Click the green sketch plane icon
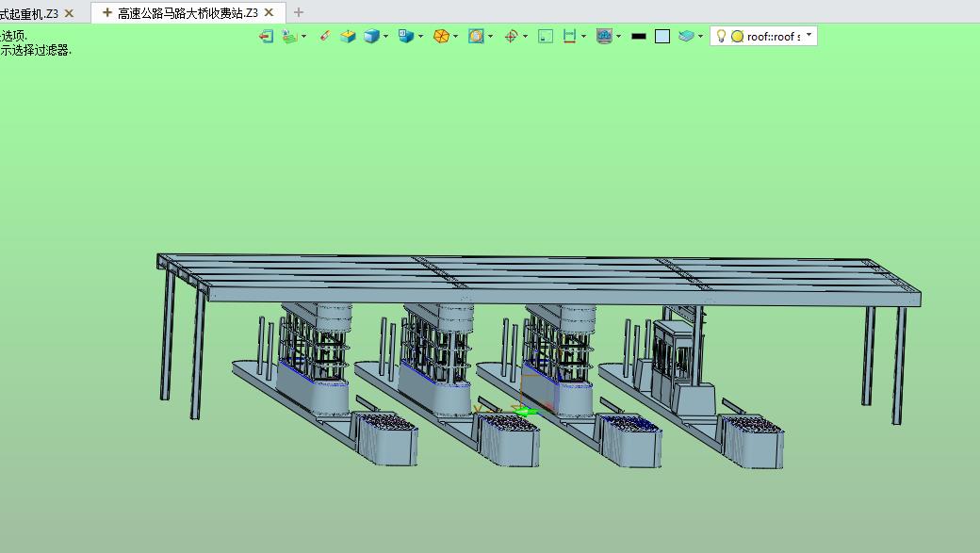Viewport: 980px width, 553px height. pos(288,36)
